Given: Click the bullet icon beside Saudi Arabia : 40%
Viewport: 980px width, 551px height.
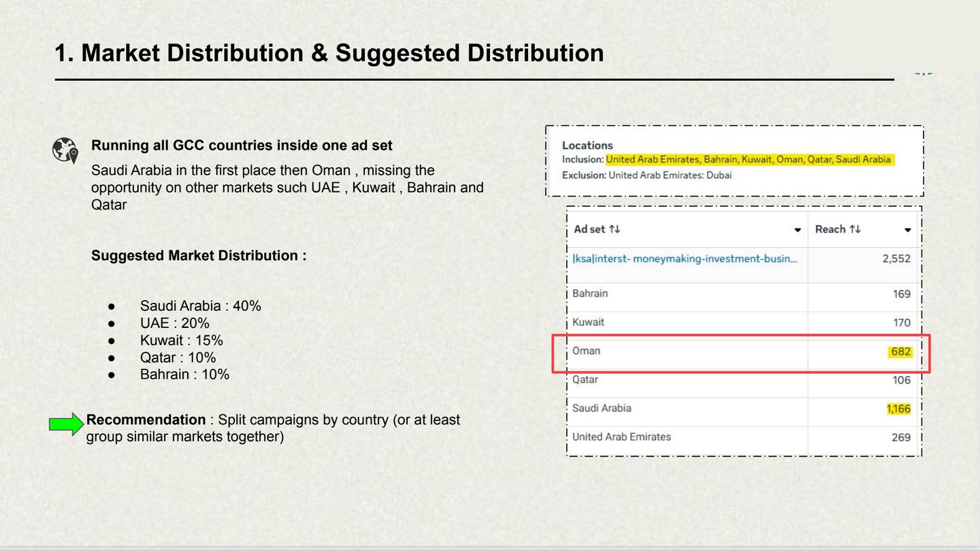Looking at the screenshot, I should (x=113, y=306).
